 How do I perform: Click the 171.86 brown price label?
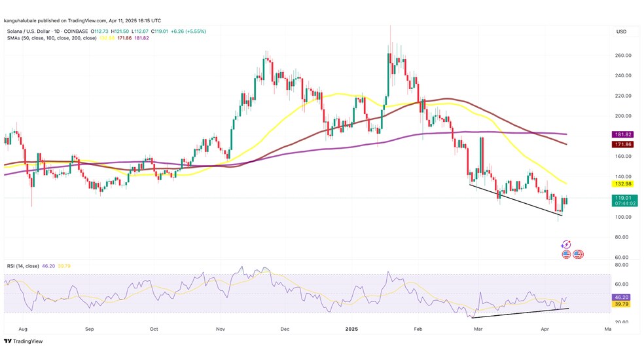coord(623,144)
